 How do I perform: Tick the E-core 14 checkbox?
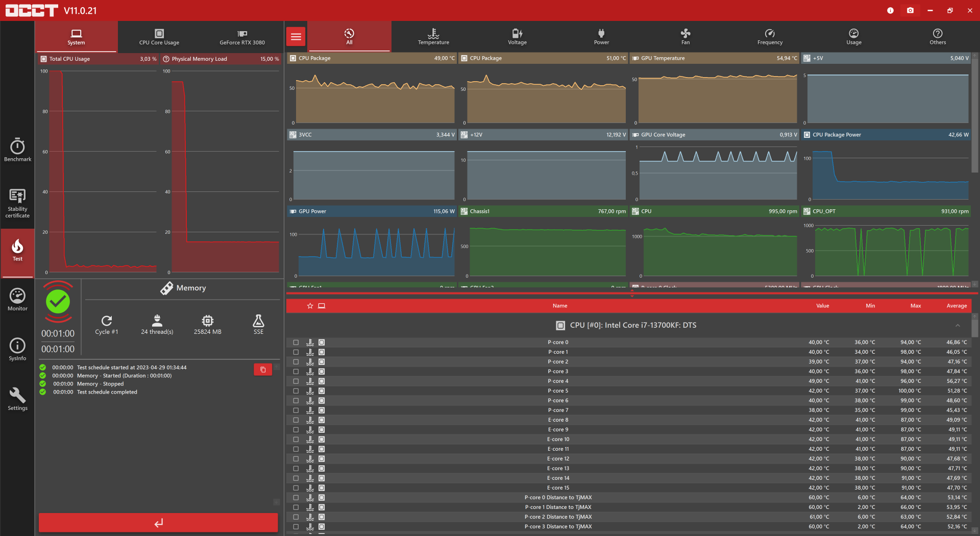[x=296, y=478]
